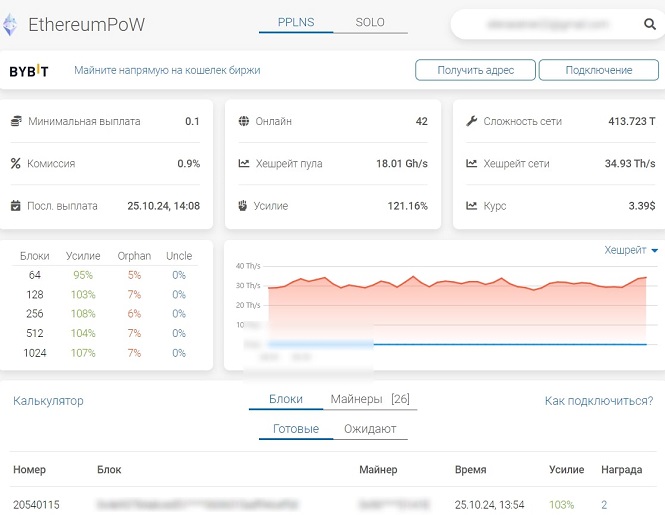Viewport: 665px width, 515px height.
Task: Click the percent icon beside Комиссия
Action: (x=16, y=163)
